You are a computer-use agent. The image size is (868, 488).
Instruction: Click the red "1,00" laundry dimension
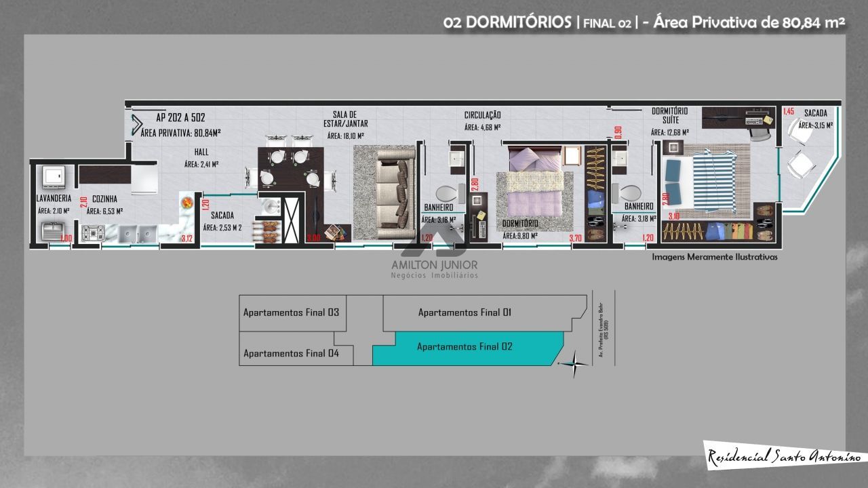pyautogui.click(x=66, y=238)
